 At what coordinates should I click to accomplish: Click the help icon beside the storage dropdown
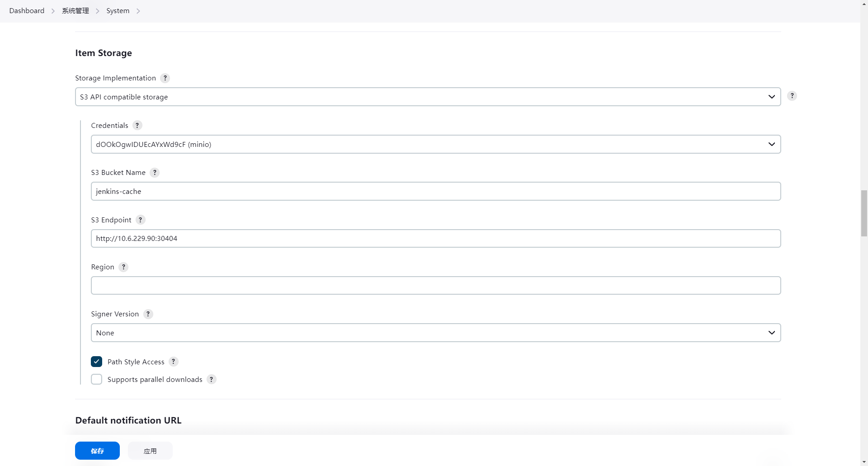(792, 96)
